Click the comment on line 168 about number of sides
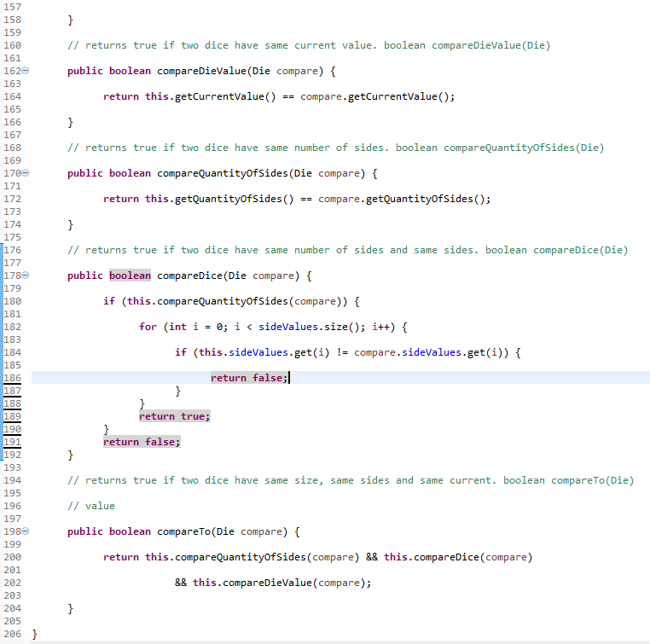Viewport: 650px width, 644px height. [x=336, y=148]
